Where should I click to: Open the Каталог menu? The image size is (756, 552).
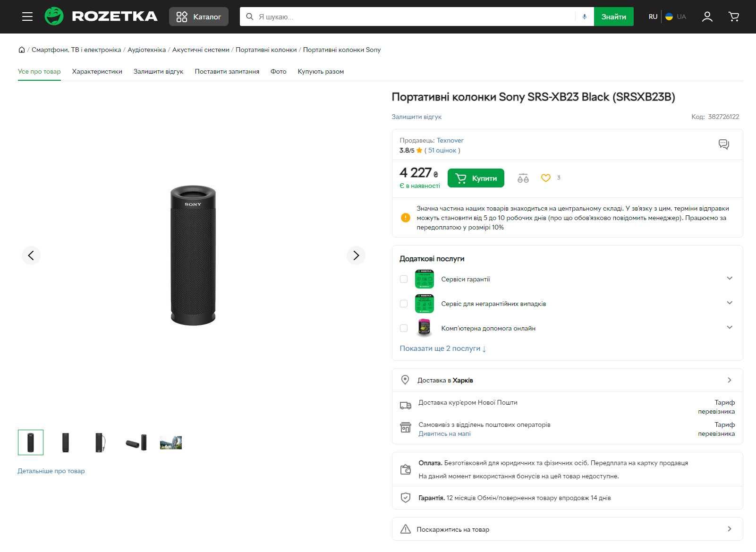[x=199, y=17]
